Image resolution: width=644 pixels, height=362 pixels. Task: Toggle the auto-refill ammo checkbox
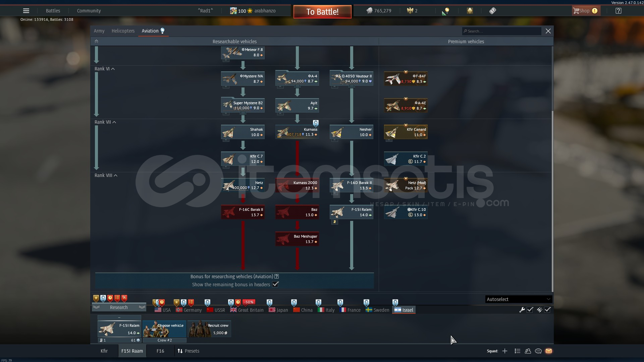(x=547, y=310)
